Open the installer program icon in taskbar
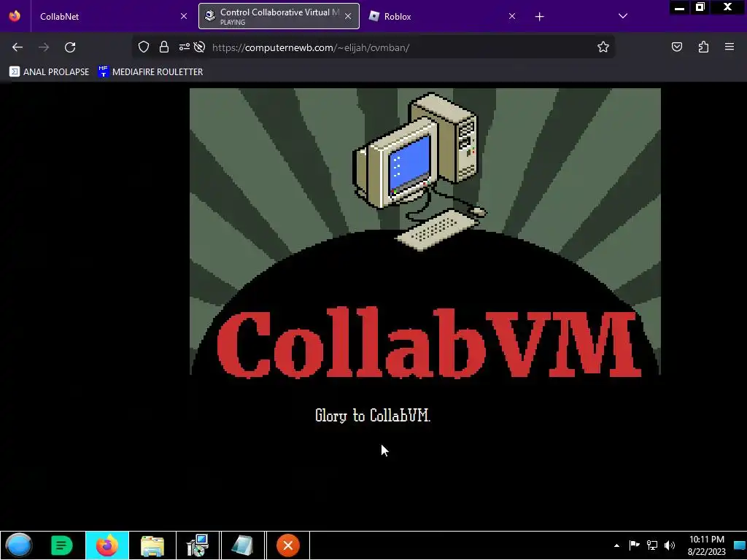 (x=197, y=545)
